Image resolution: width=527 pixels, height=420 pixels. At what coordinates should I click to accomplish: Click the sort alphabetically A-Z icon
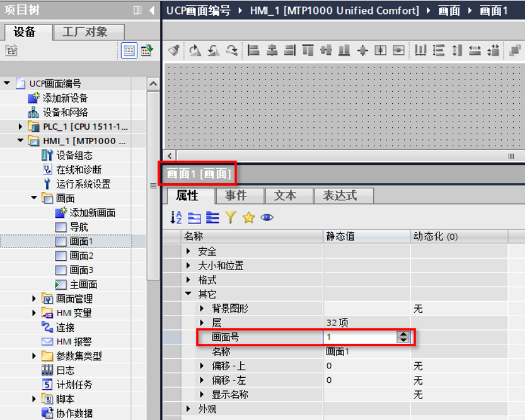(177, 217)
